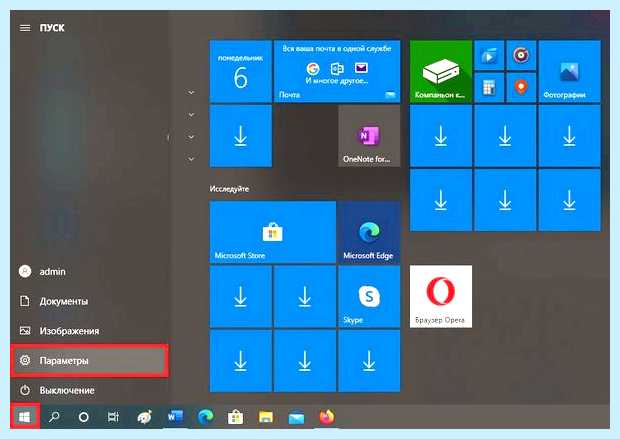Click the download tile directly below the Skype tile
Image resolution: width=620 pixels, height=439 pixels.
(x=369, y=361)
